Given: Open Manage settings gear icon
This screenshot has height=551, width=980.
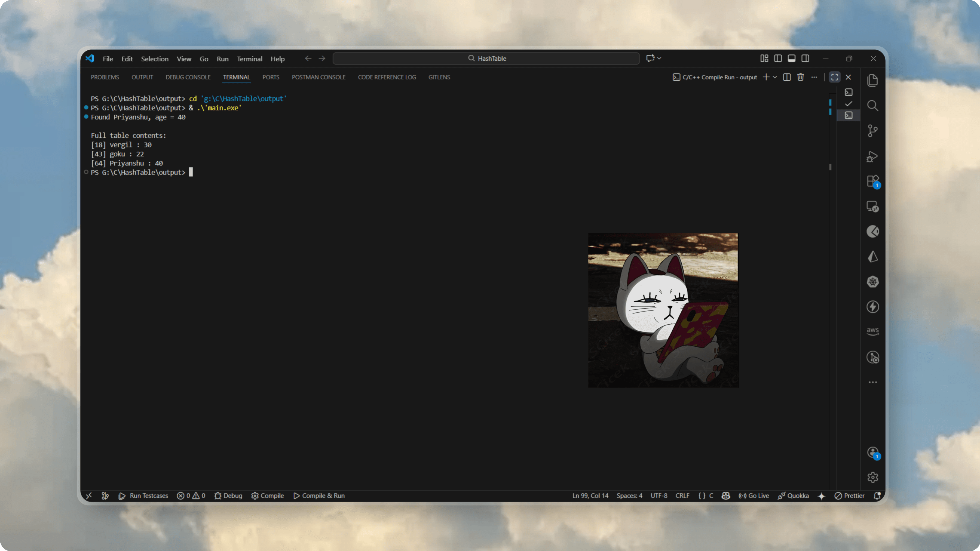Looking at the screenshot, I should (x=872, y=477).
